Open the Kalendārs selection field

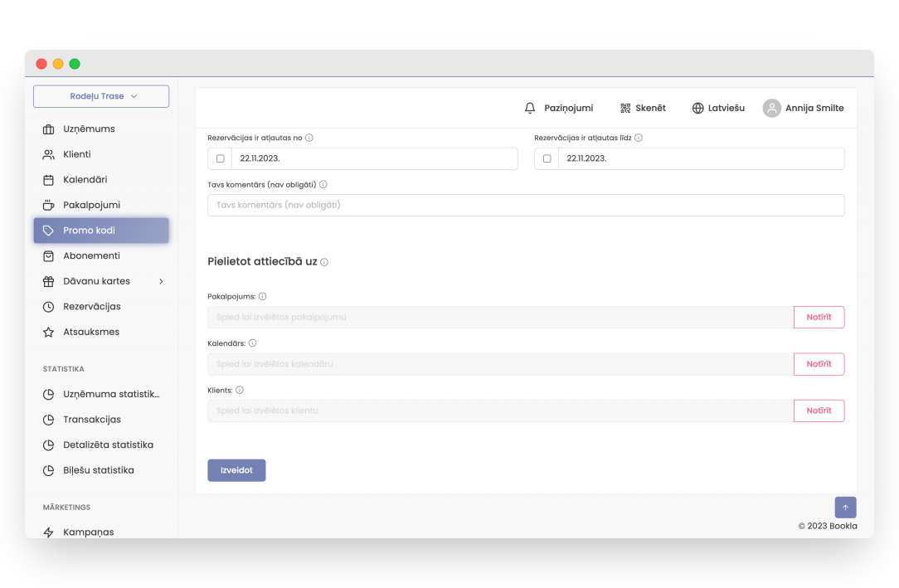(500, 364)
